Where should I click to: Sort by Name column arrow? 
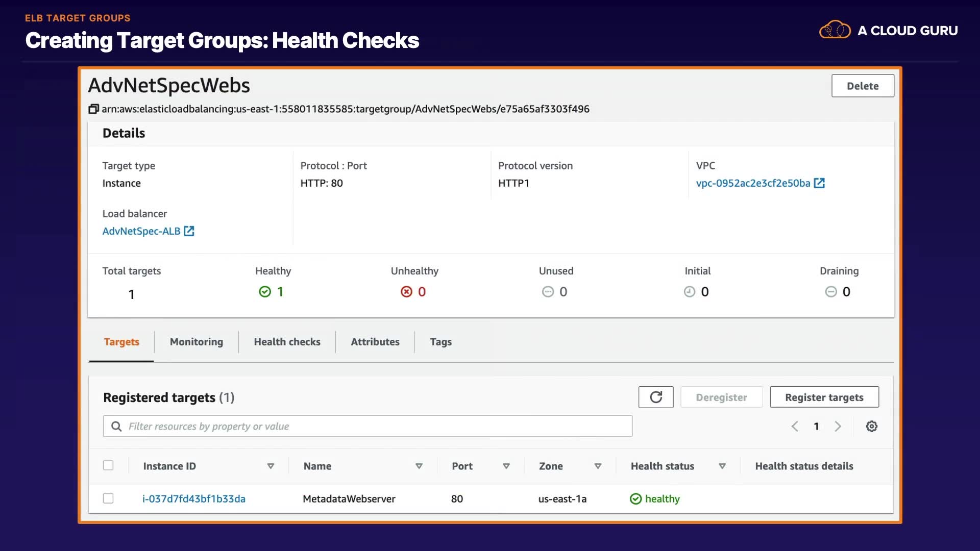419,466
